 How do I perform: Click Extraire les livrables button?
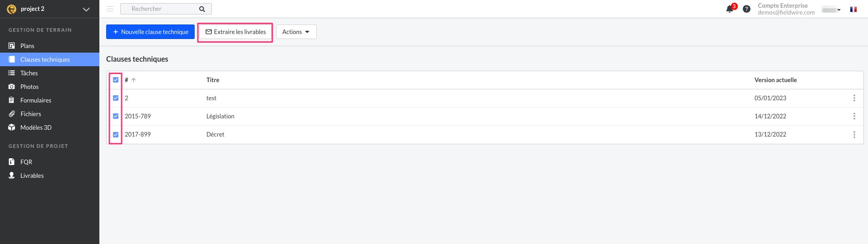point(235,32)
